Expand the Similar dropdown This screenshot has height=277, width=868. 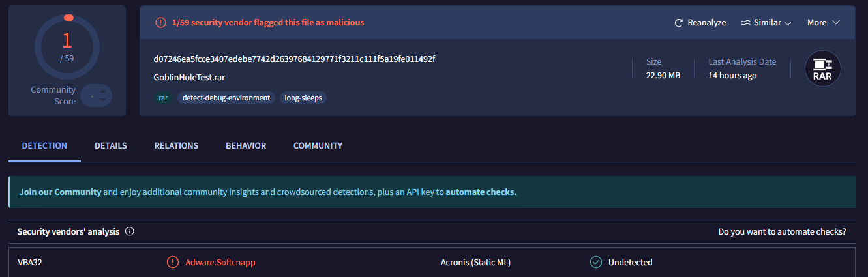[x=766, y=23]
